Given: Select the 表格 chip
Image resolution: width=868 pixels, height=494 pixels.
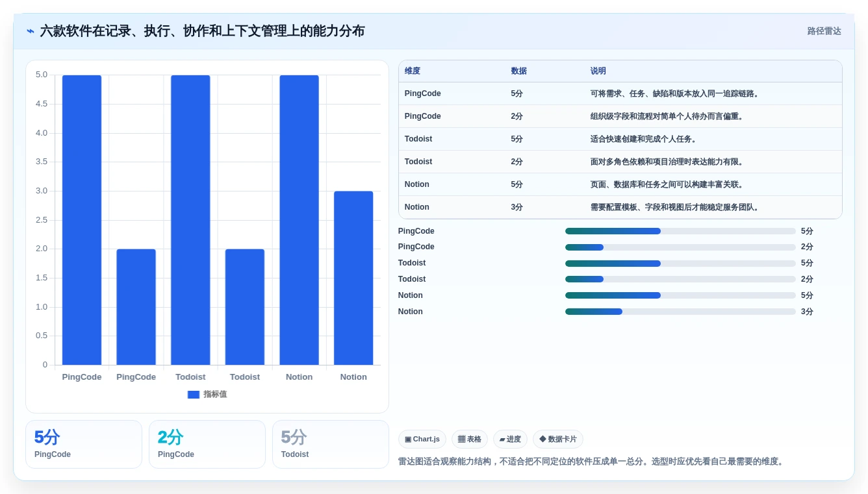Looking at the screenshot, I should [470, 439].
